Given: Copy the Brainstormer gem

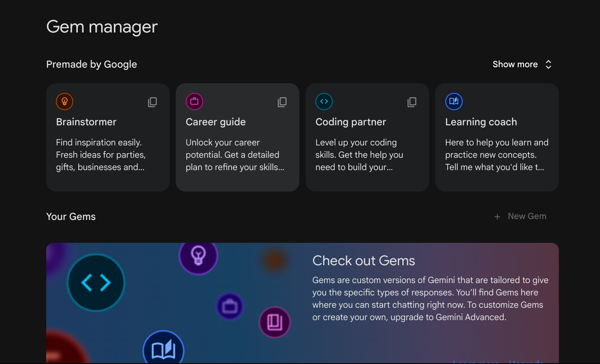Looking at the screenshot, I should pyautogui.click(x=152, y=102).
